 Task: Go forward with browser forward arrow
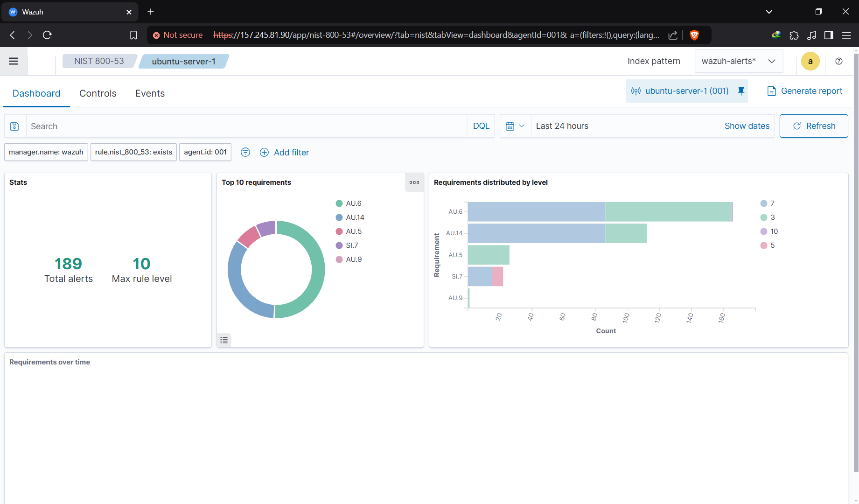[x=30, y=35]
